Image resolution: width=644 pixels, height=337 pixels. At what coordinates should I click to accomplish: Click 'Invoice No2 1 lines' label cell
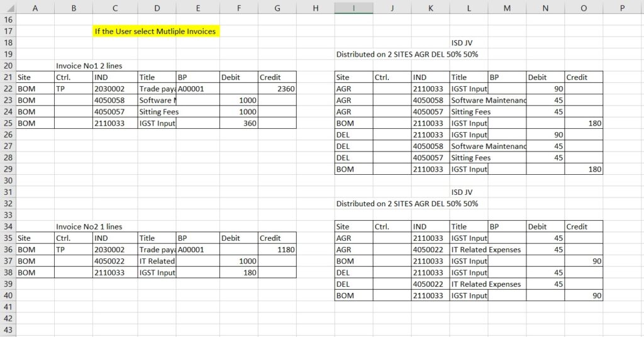[x=89, y=227]
